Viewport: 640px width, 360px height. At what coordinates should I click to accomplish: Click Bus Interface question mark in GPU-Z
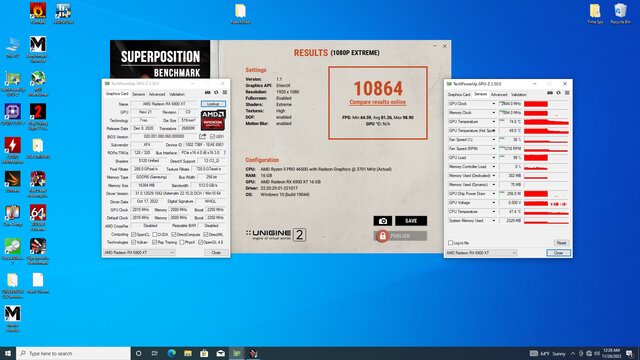pos(225,153)
